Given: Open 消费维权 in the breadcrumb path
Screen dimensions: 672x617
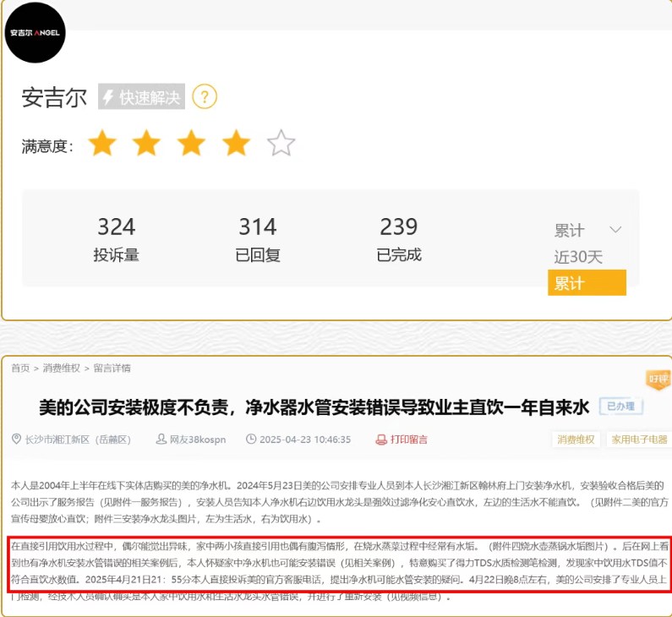Looking at the screenshot, I should pyautogui.click(x=61, y=369).
